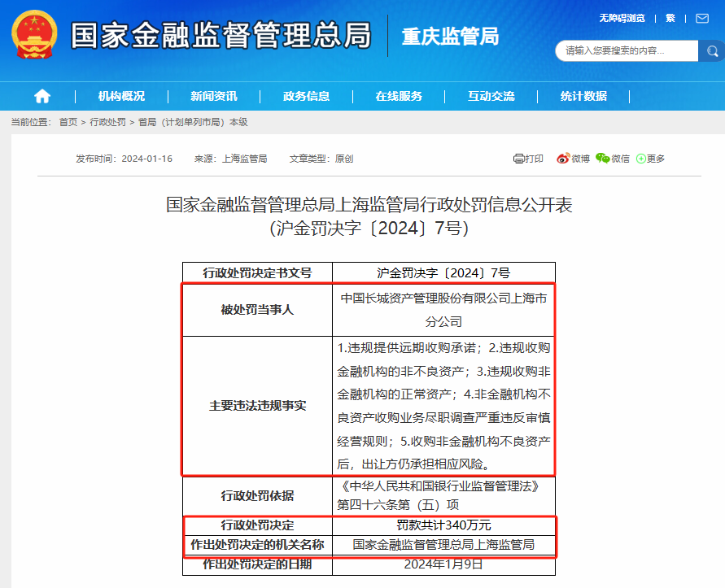
Task: Click the subtitle （沪金罚决字〔2024〕7号）
Action: point(369,228)
